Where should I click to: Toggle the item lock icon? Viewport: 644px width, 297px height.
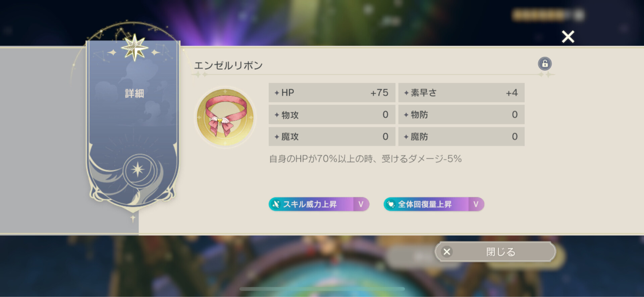coord(545,64)
